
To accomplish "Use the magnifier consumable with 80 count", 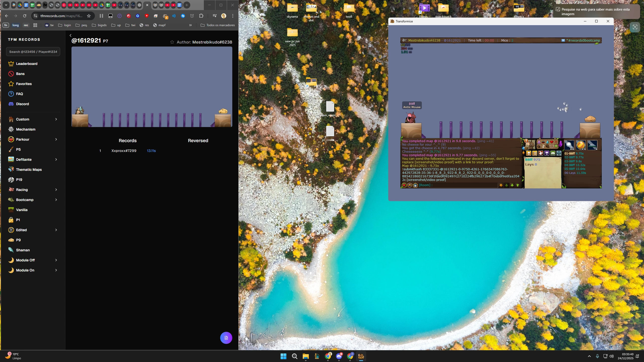I will click(x=569, y=145).
